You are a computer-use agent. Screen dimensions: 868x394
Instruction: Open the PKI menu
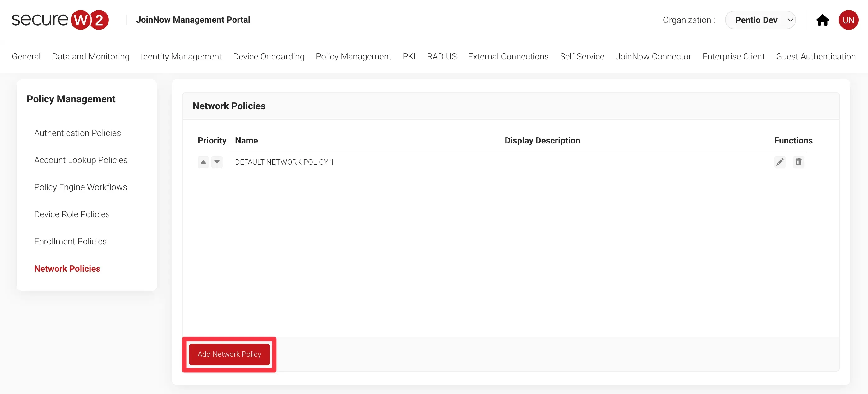click(409, 56)
